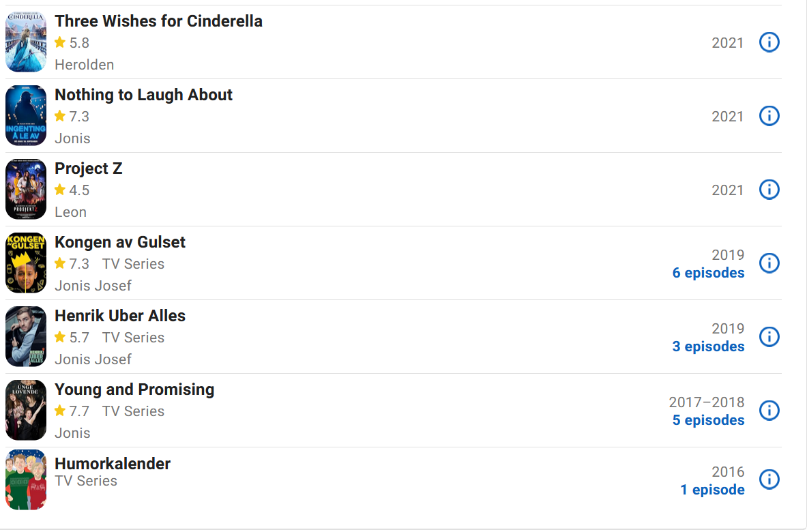
Task: Open Three Wishes for Cinderella poster
Action: coord(26,42)
